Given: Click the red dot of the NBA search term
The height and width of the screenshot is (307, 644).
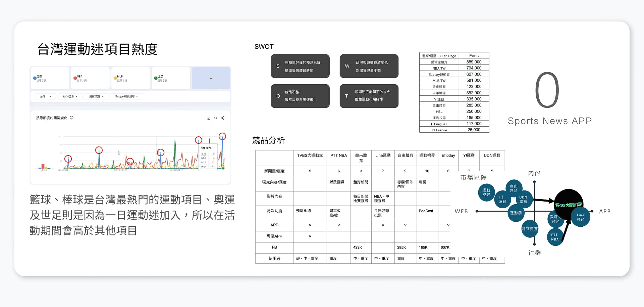Looking at the screenshot, I should pos(75,78).
